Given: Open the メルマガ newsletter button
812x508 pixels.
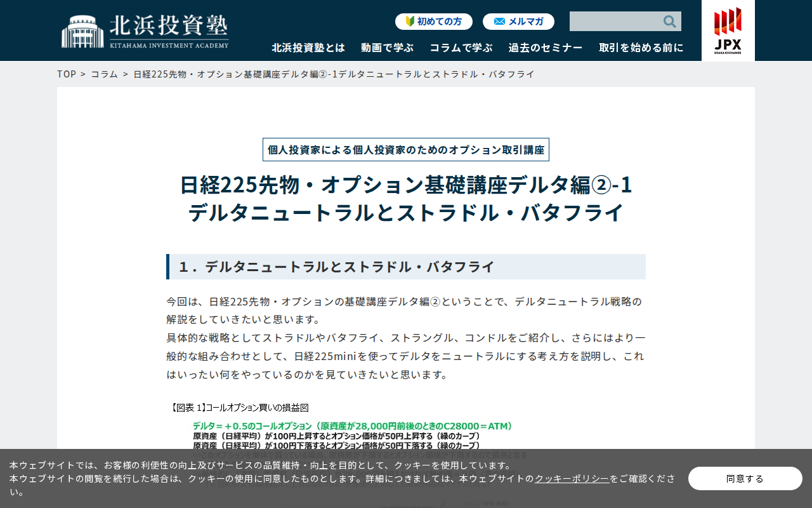Looking at the screenshot, I should click(x=518, y=22).
